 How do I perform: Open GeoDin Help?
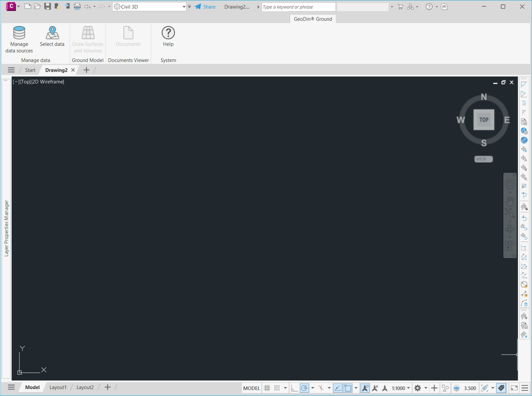click(x=168, y=36)
